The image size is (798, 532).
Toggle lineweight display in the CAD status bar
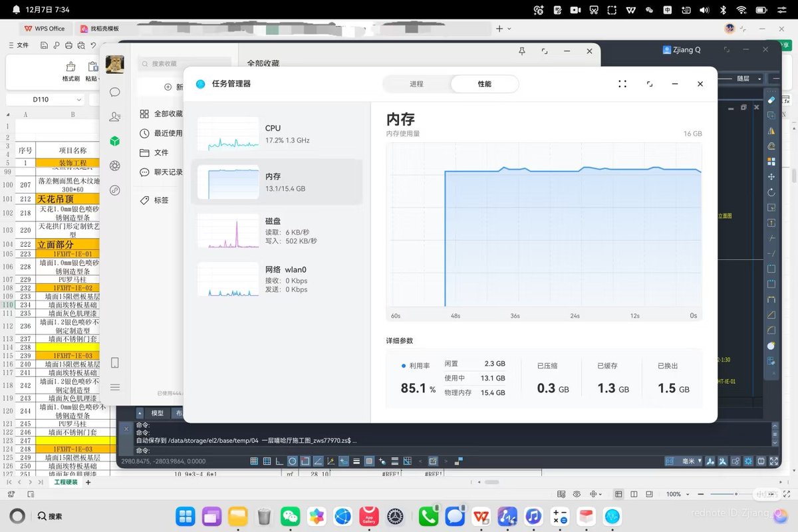coord(356,461)
